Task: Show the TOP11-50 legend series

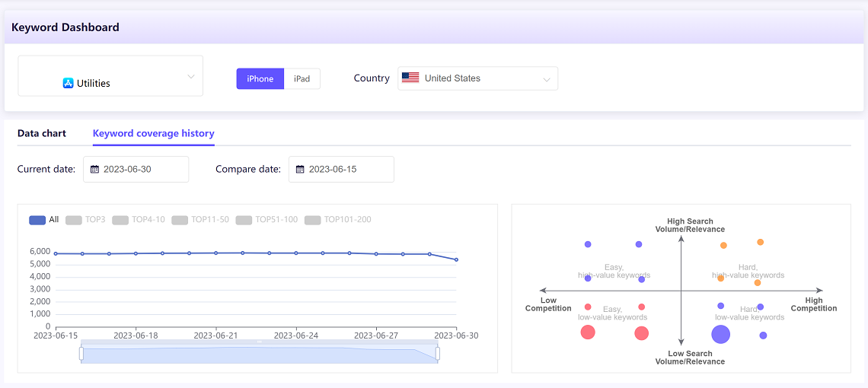Action: pyautogui.click(x=200, y=220)
